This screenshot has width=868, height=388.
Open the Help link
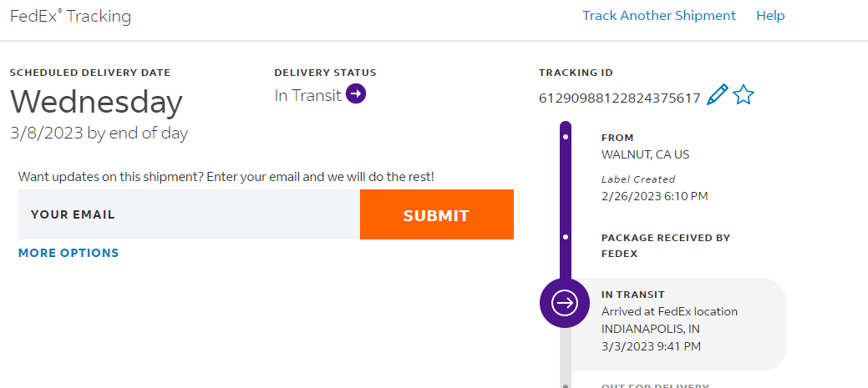[x=770, y=16]
